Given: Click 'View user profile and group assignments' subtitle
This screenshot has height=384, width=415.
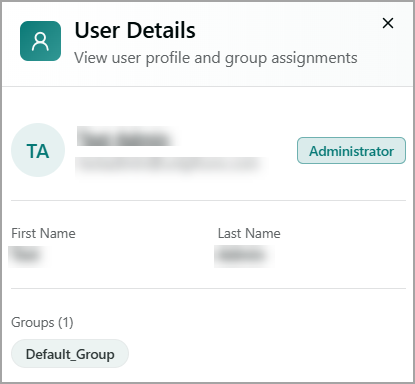Looking at the screenshot, I should click(x=216, y=58).
